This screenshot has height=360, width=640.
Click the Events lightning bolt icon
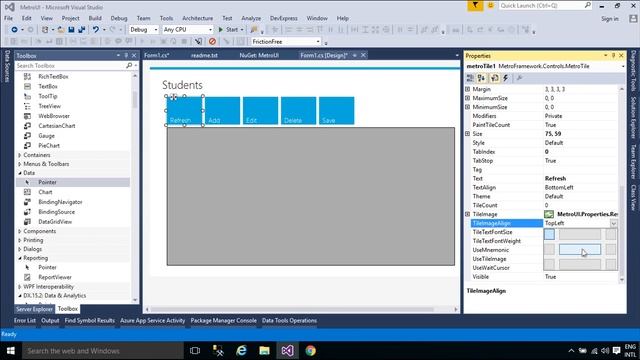pyautogui.click(x=506, y=78)
